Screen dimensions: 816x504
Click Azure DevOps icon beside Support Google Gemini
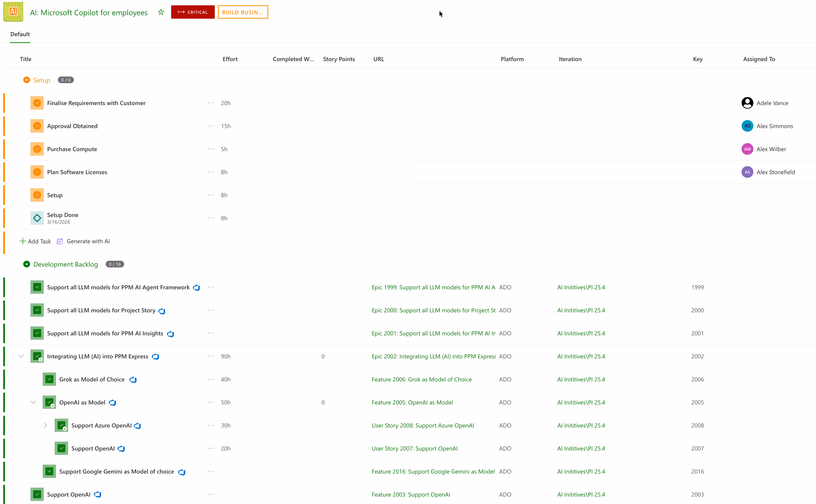[x=182, y=472]
